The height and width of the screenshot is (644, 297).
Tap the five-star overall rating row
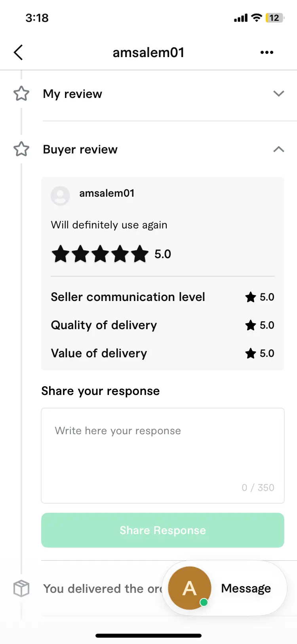(x=111, y=254)
